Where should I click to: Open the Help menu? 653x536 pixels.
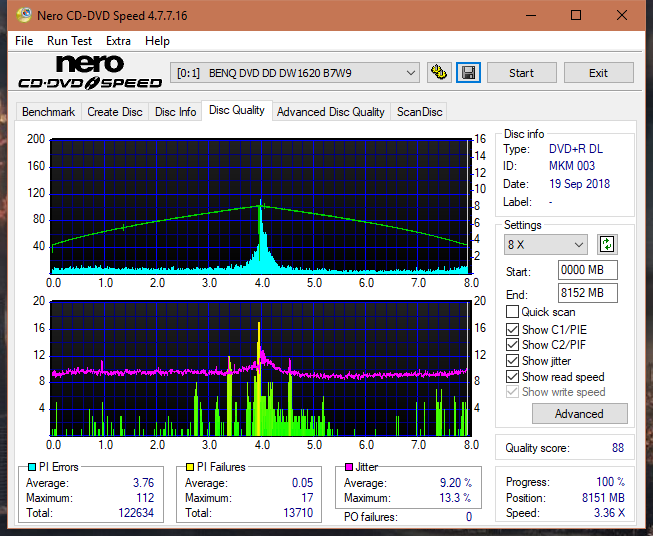(x=157, y=41)
